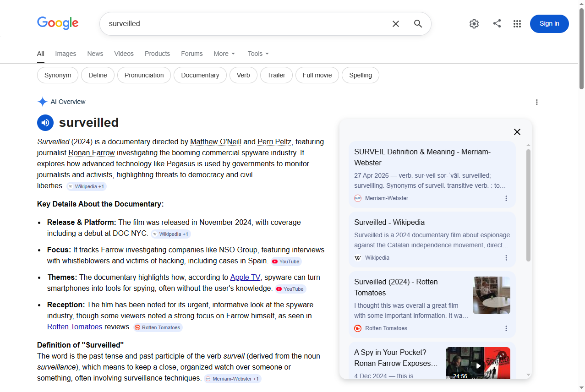
Task: Open Wikipedia source card's options menu
Action: click(506, 258)
